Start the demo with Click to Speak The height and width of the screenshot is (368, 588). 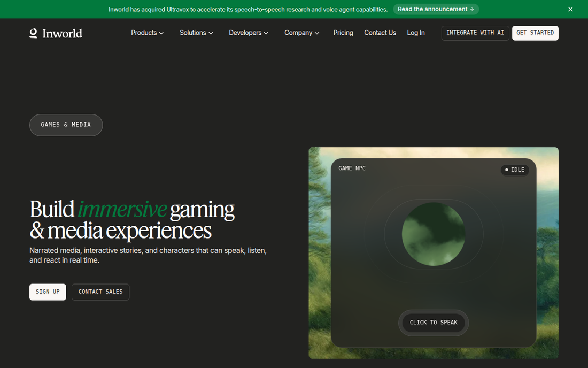[434, 323]
